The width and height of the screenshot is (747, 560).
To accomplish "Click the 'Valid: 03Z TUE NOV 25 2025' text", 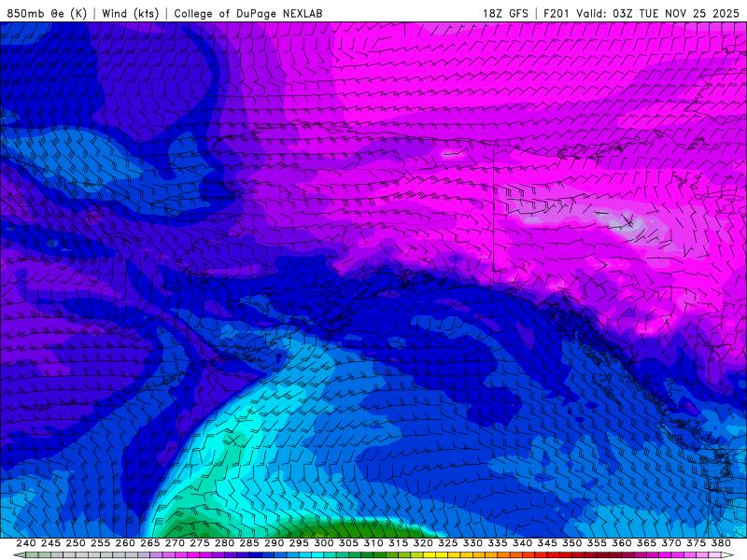I will coord(657,14).
